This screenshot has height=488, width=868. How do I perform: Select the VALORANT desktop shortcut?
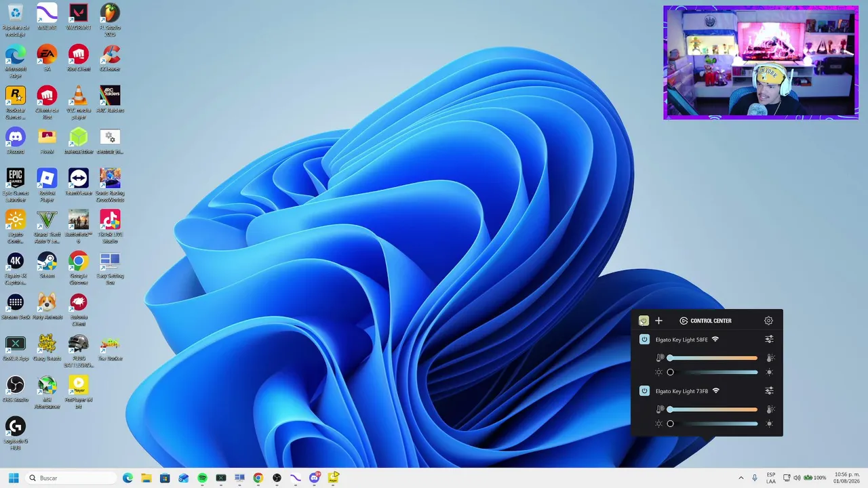click(x=79, y=17)
